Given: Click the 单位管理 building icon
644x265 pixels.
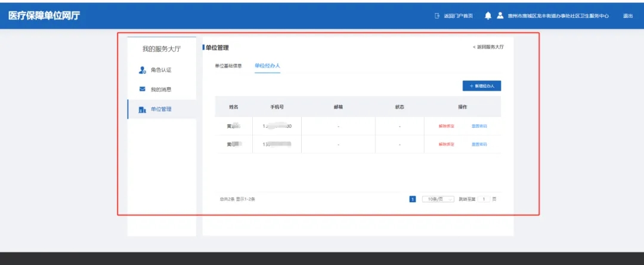Looking at the screenshot, I should coord(142,110).
